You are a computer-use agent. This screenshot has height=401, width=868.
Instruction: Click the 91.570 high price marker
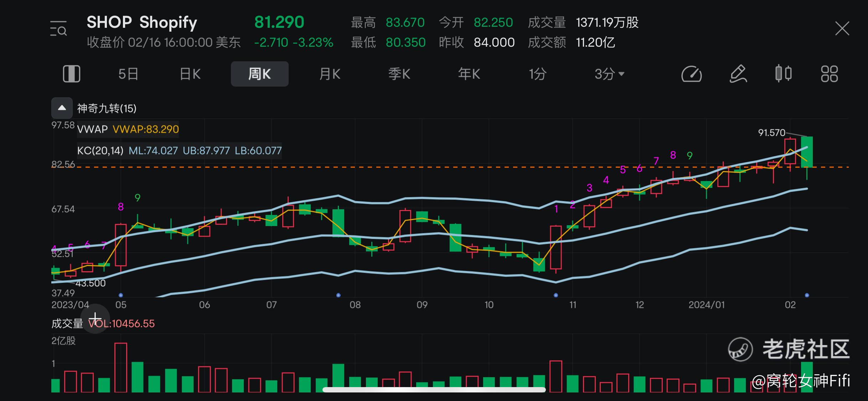tap(771, 133)
